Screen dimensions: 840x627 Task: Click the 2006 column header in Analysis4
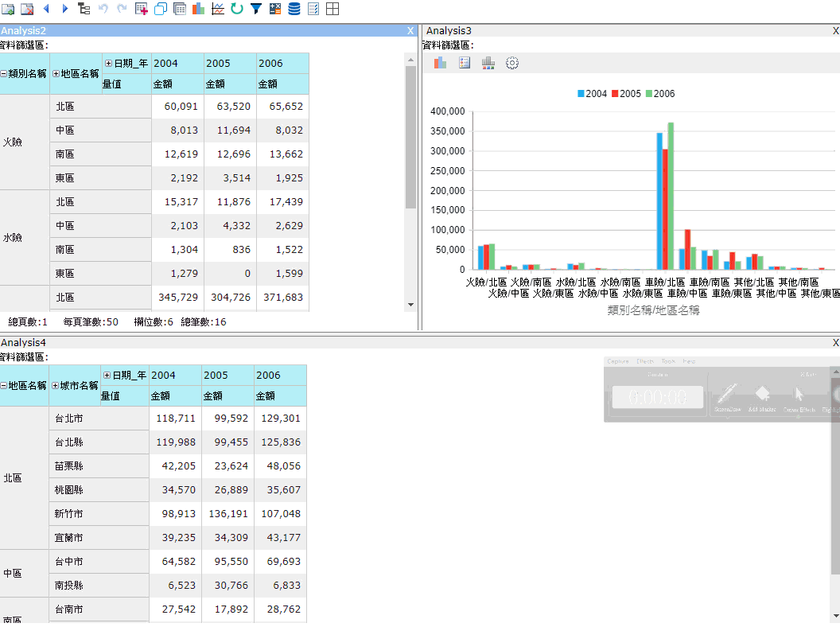tap(280, 375)
